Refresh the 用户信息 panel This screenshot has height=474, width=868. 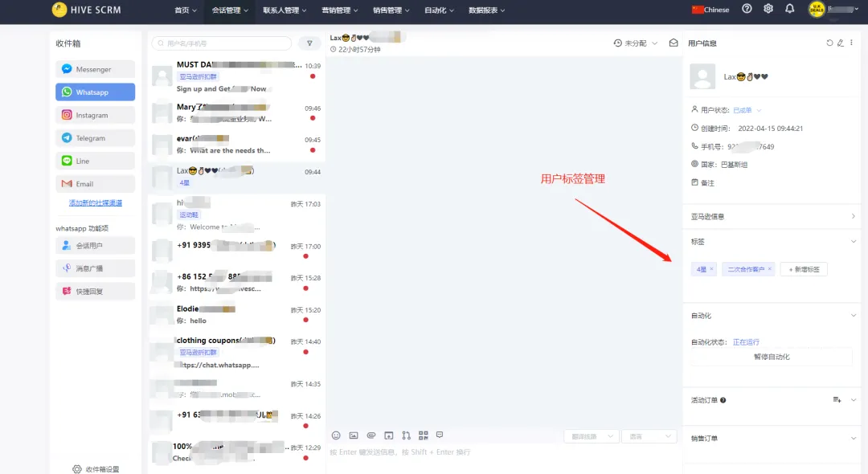(x=829, y=43)
